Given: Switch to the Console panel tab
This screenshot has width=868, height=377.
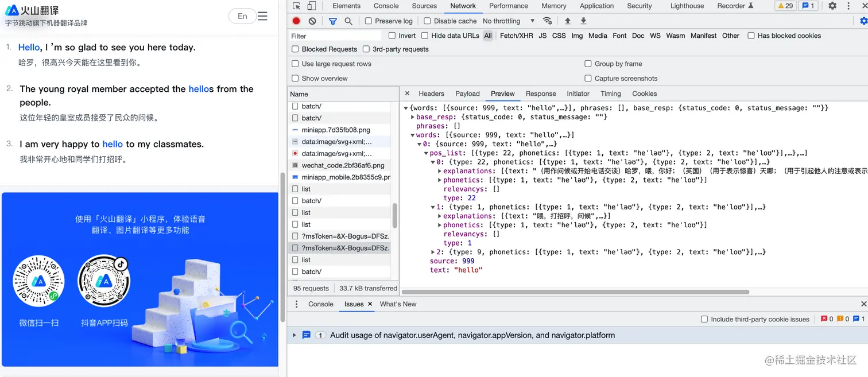Looking at the screenshot, I should [386, 6].
